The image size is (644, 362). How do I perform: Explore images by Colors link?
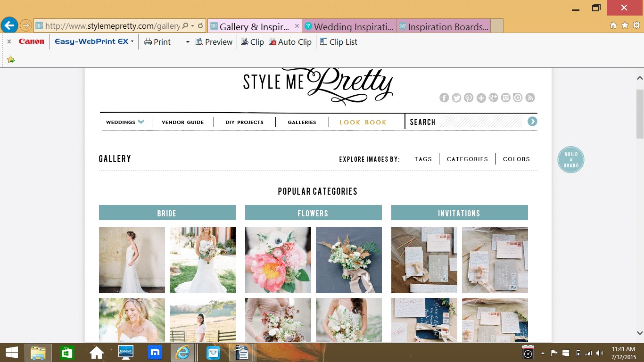(x=516, y=159)
